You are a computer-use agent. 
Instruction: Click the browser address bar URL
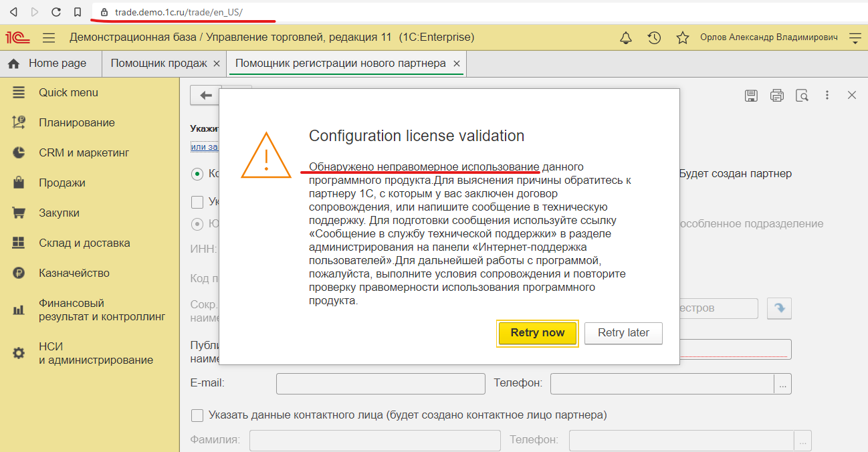[x=179, y=12]
